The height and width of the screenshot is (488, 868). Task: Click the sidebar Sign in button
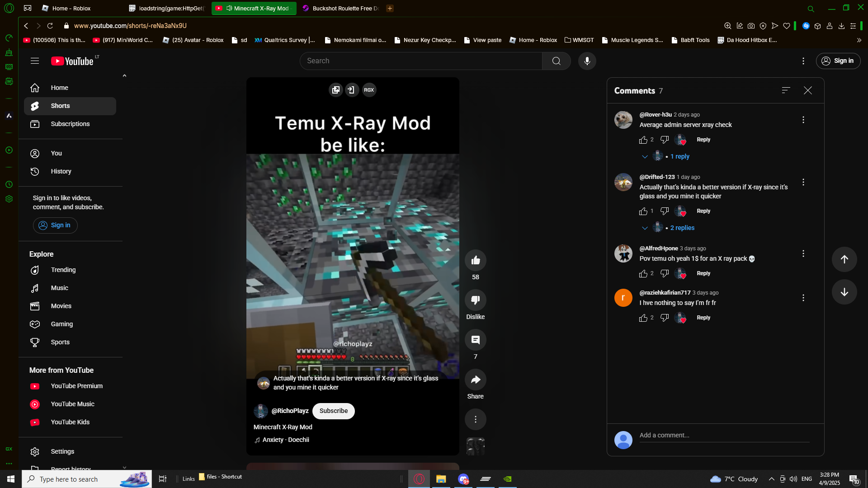click(55, 225)
